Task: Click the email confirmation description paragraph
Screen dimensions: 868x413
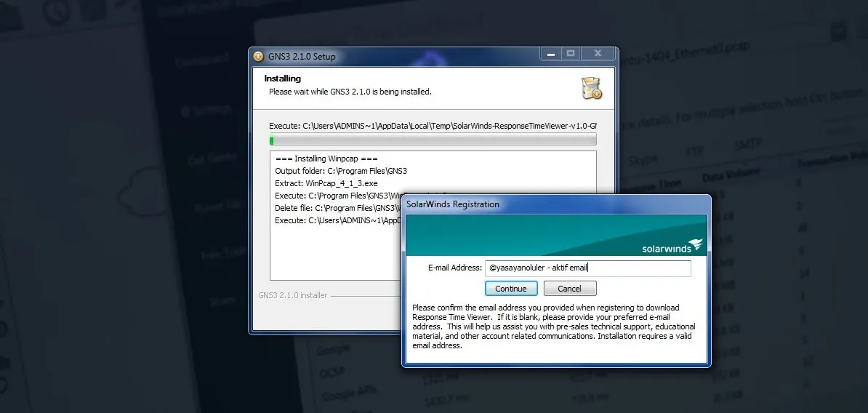Action: click(553, 326)
